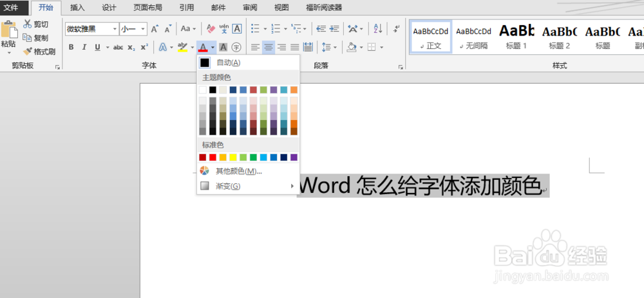
Task: Click the red font color A button
Action: (x=203, y=47)
